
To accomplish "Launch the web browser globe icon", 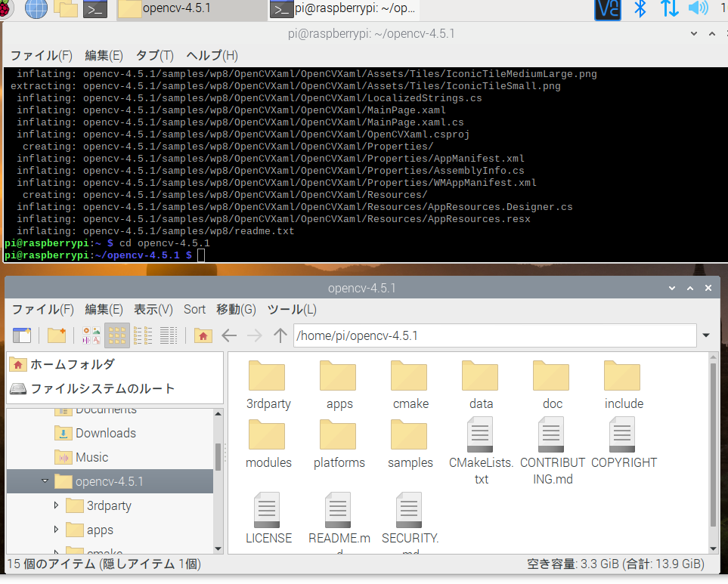I will coord(36,8).
